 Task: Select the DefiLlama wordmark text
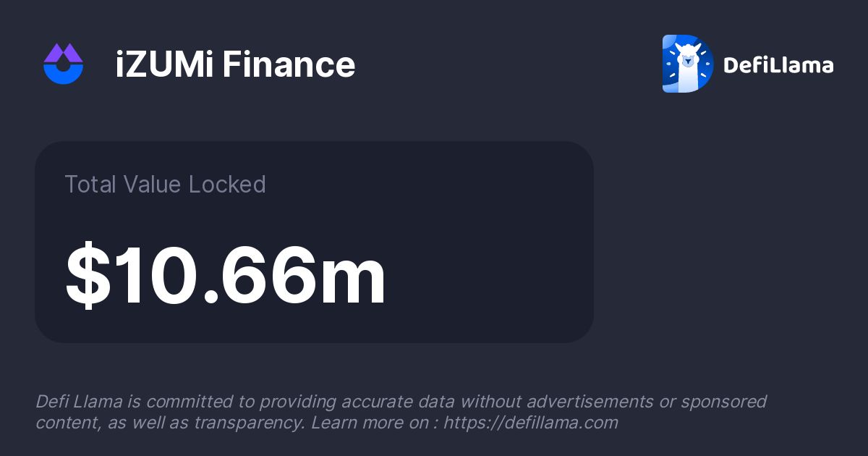(x=778, y=65)
